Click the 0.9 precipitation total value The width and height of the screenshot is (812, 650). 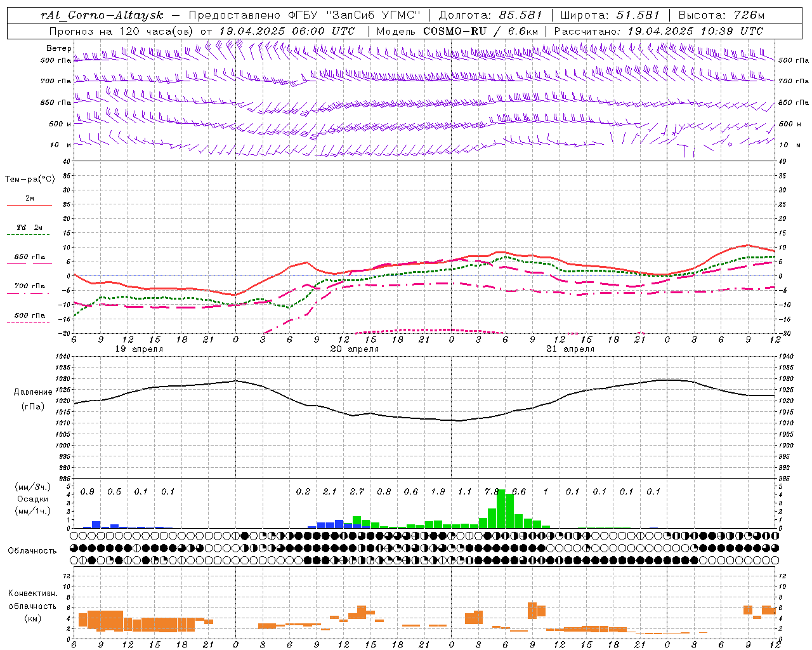88,491
